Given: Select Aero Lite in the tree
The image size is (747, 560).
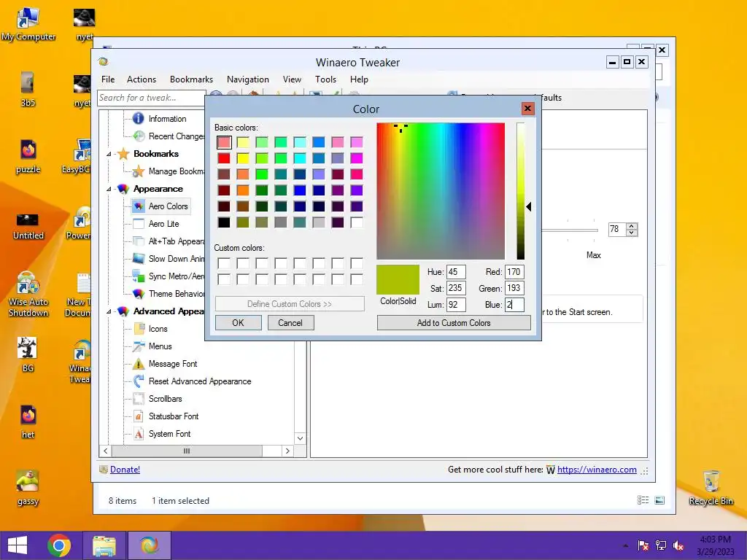Looking at the screenshot, I should [163, 224].
